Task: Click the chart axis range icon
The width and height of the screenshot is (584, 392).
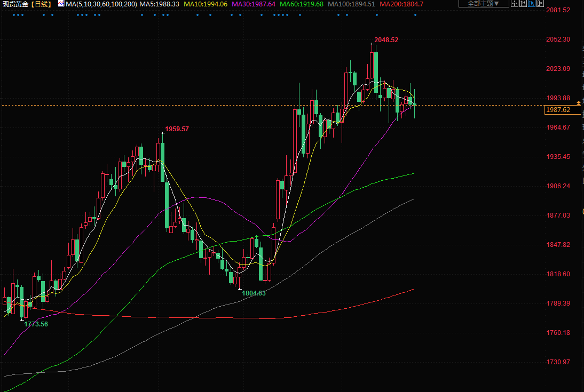Action: coord(524,4)
